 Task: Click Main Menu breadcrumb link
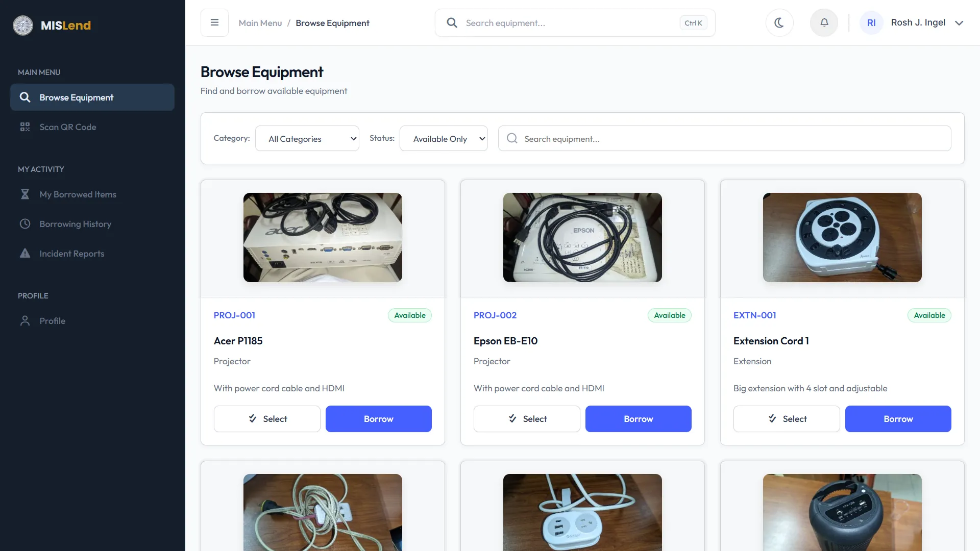point(260,23)
